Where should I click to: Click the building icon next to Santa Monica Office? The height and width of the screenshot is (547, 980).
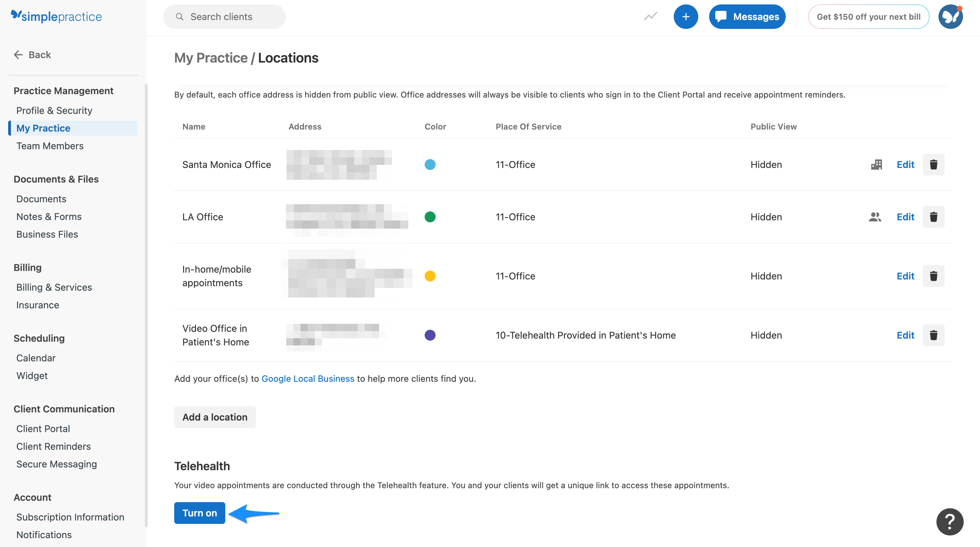click(876, 164)
